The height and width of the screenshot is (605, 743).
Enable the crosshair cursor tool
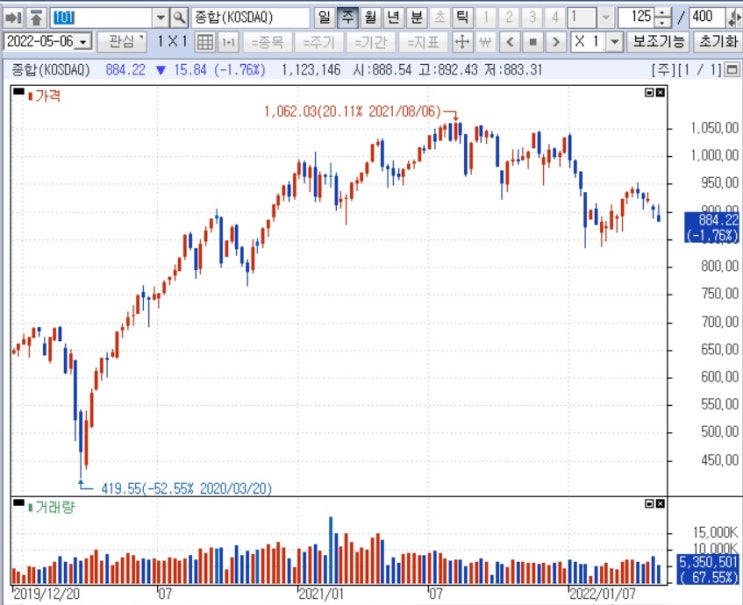tap(462, 42)
